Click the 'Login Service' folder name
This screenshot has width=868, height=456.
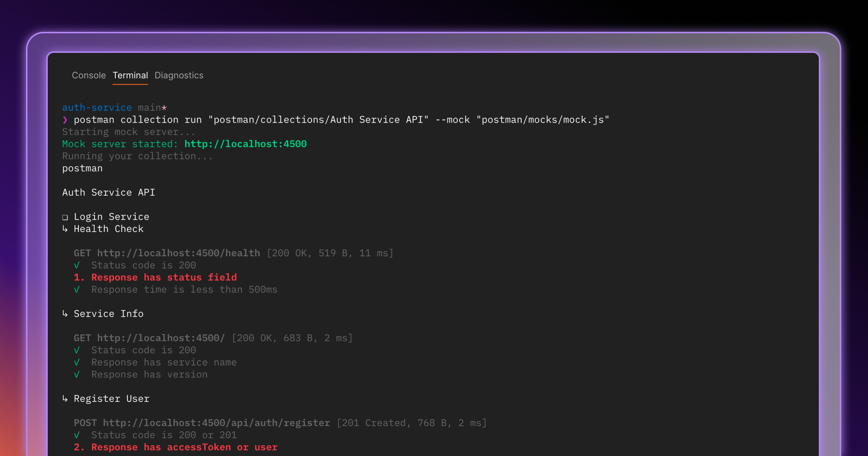pyautogui.click(x=111, y=217)
